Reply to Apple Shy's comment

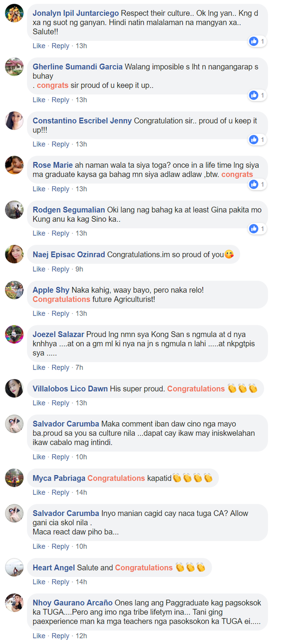(x=60, y=314)
